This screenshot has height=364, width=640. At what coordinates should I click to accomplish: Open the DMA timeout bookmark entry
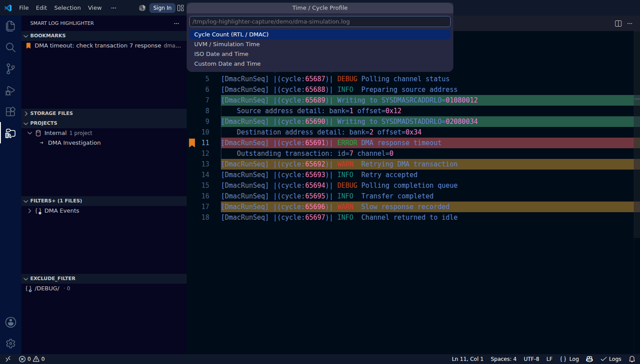[104, 45]
